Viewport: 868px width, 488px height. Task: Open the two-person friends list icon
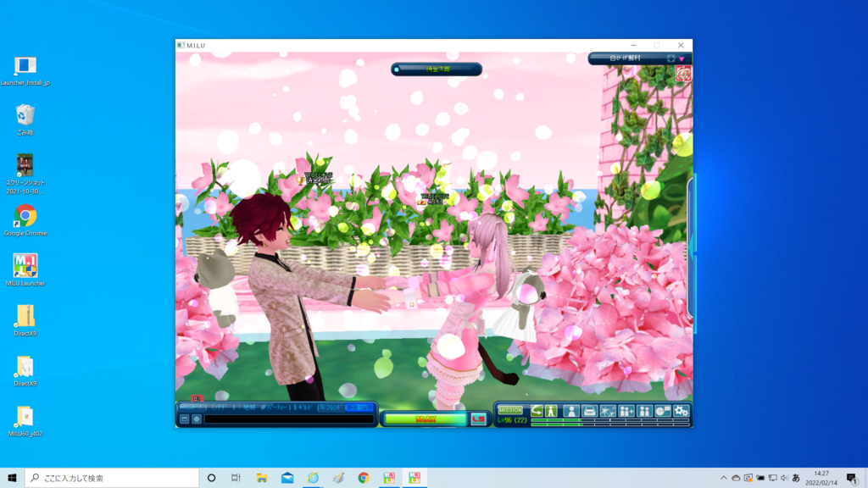[x=644, y=411]
